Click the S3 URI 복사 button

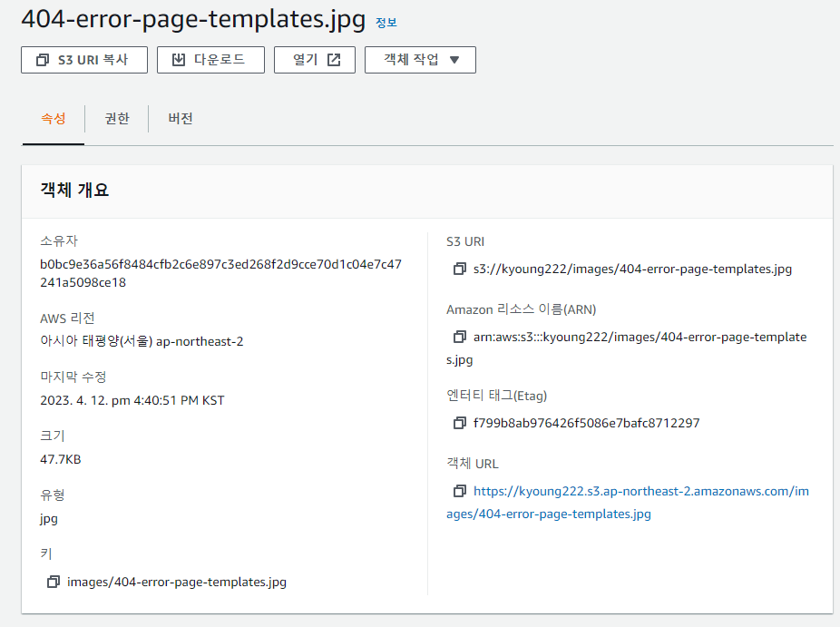coord(84,60)
